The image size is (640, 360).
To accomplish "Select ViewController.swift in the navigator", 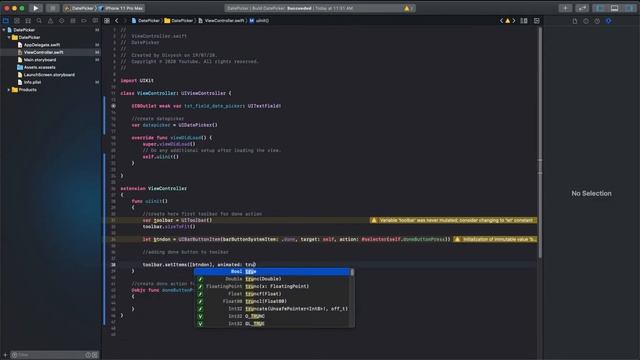I will click(43, 52).
